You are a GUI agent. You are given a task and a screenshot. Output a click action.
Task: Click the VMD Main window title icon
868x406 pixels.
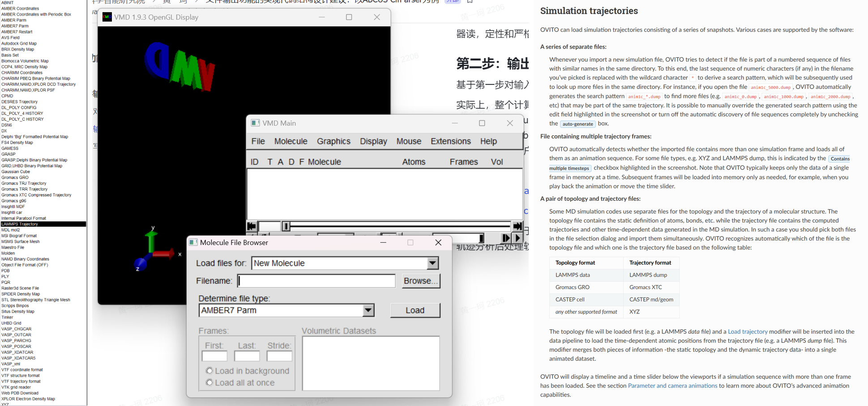[x=255, y=123]
